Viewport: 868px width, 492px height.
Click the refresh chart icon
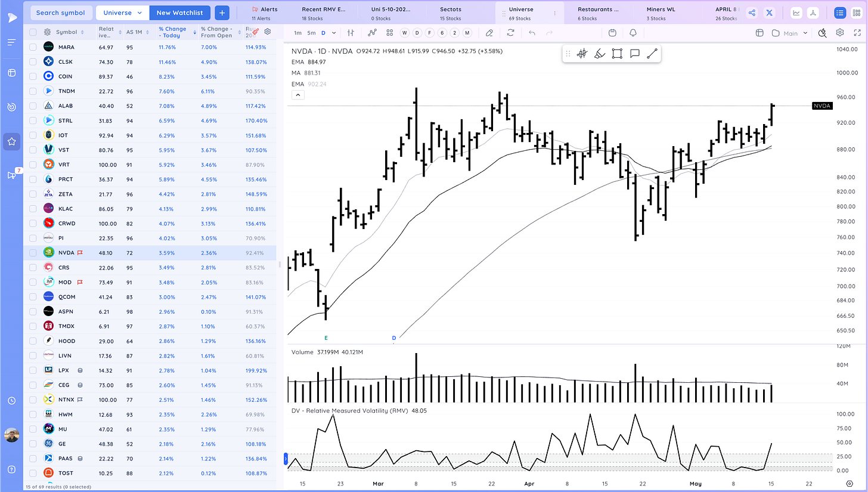[511, 33]
